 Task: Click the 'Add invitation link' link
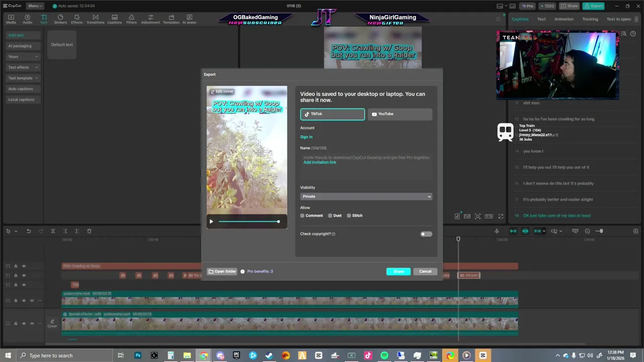(319, 162)
